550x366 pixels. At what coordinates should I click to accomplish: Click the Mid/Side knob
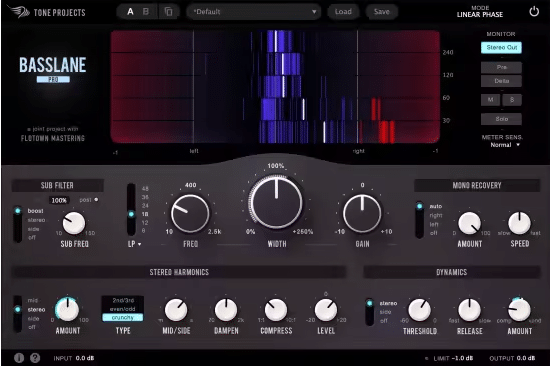coord(176,310)
